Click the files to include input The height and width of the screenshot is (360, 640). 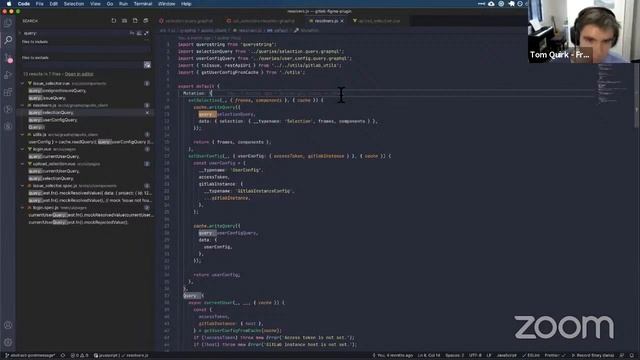(86, 49)
